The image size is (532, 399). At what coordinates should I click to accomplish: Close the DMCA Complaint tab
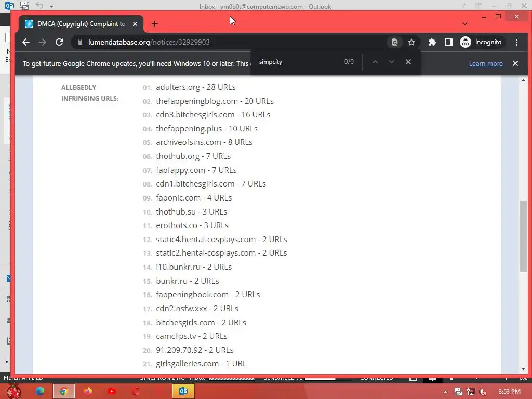coord(135,24)
